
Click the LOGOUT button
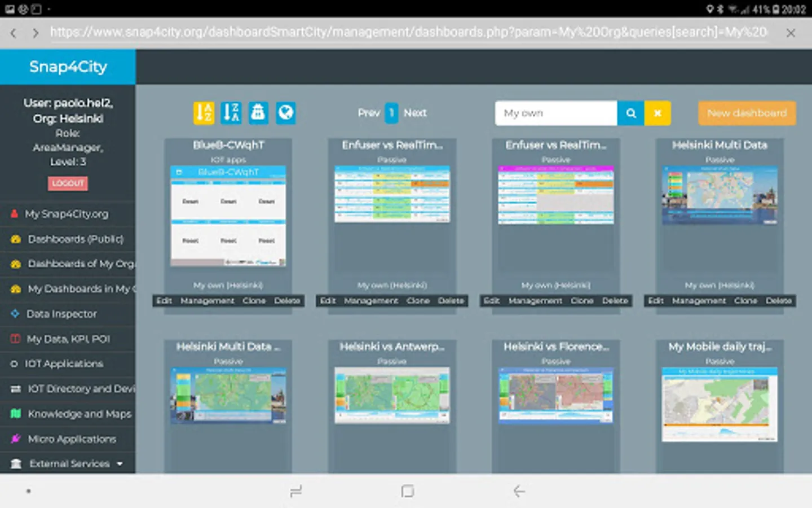(x=68, y=183)
